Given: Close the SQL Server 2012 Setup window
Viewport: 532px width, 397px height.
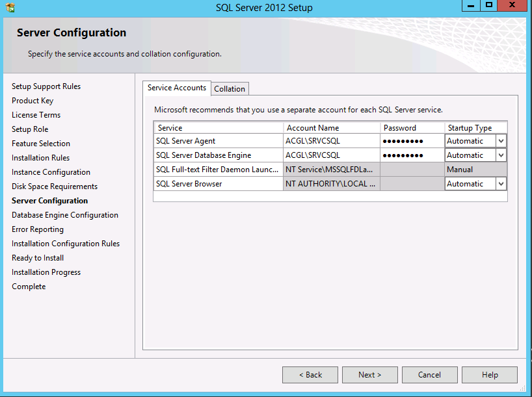Looking at the screenshot, I should [512, 6].
